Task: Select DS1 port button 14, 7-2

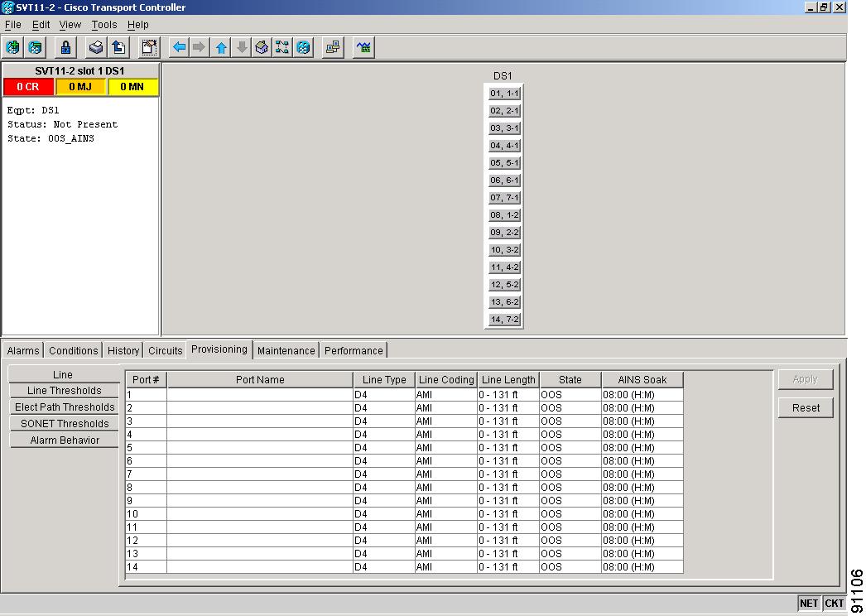Action: pyautogui.click(x=503, y=320)
